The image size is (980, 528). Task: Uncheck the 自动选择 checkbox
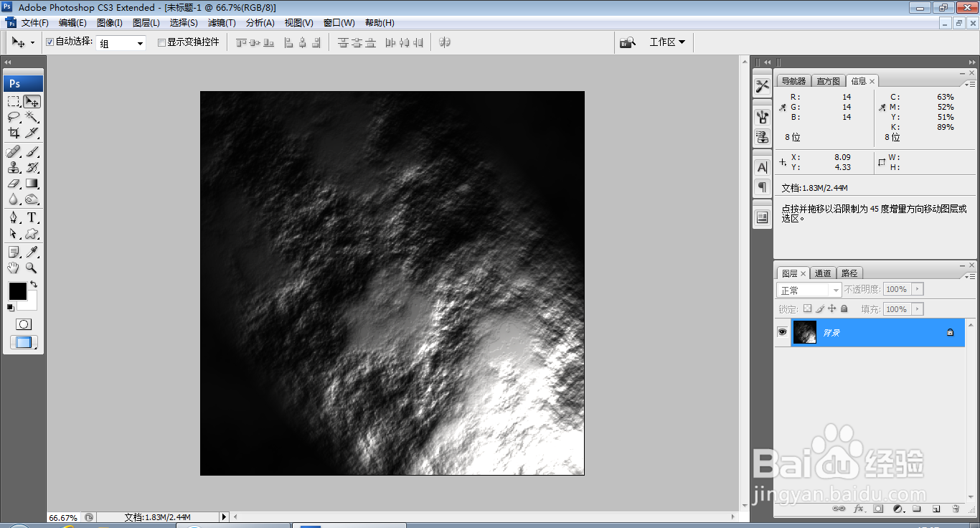pos(50,42)
